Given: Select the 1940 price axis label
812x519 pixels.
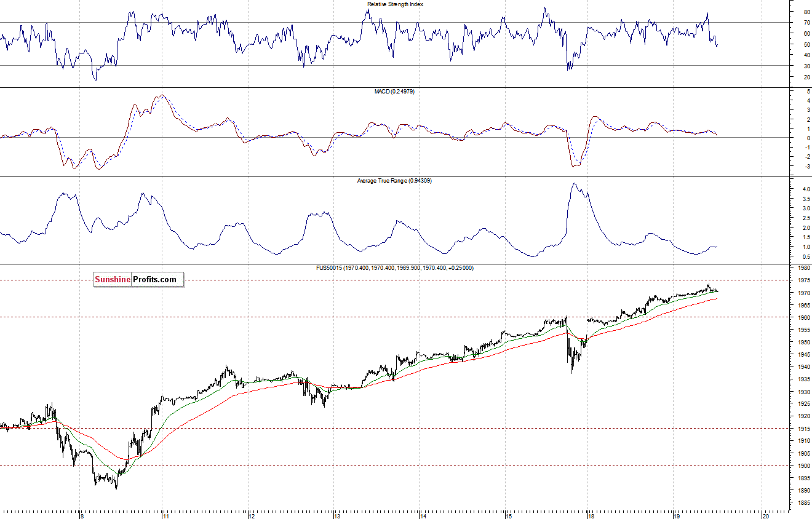Looking at the screenshot, I should 803,366.
